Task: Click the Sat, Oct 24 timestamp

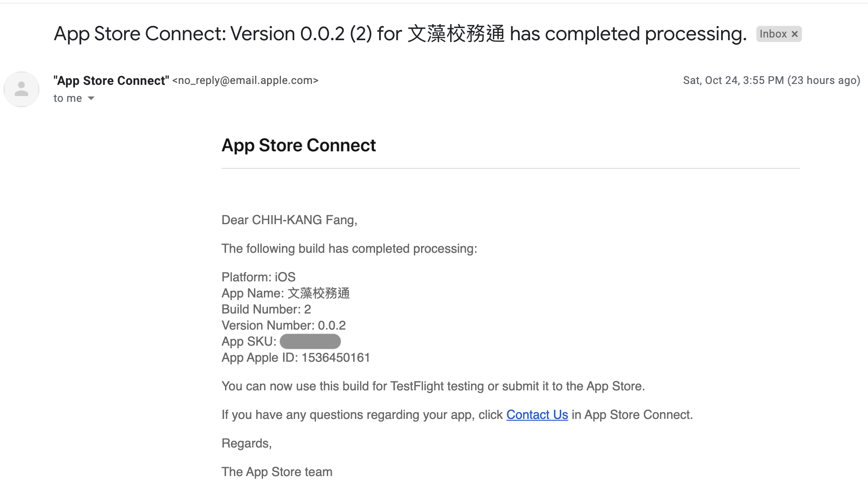Action: click(x=771, y=80)
